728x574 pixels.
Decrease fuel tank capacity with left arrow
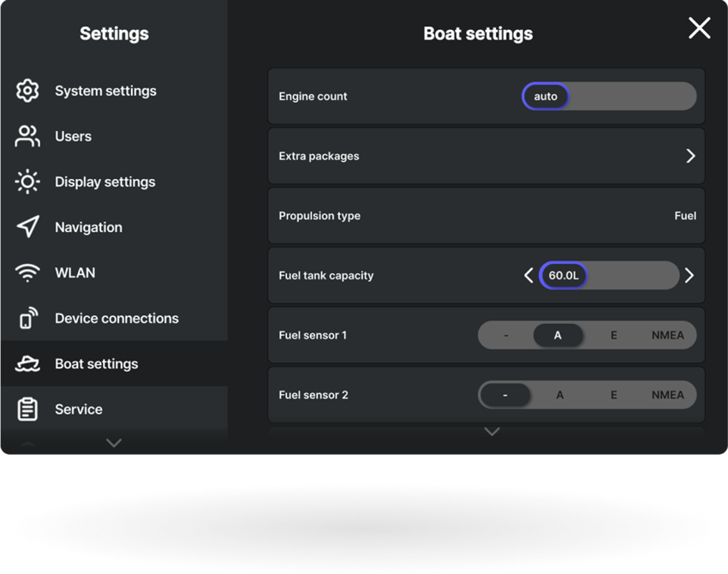[528, 276]
